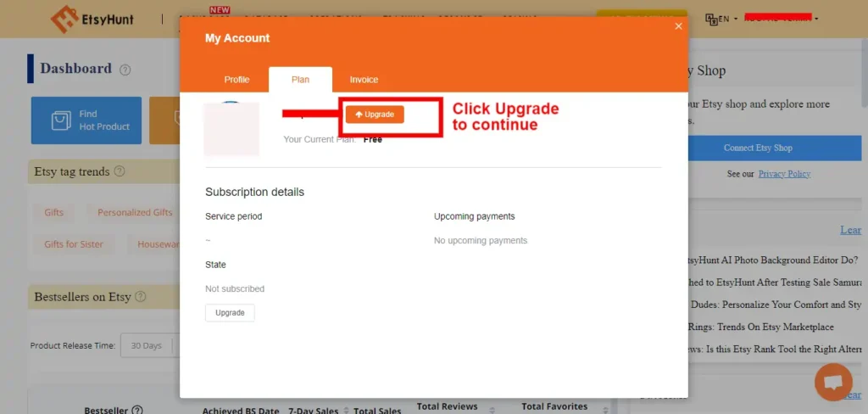Click the 'Subscription details' heading

(254, 193)
